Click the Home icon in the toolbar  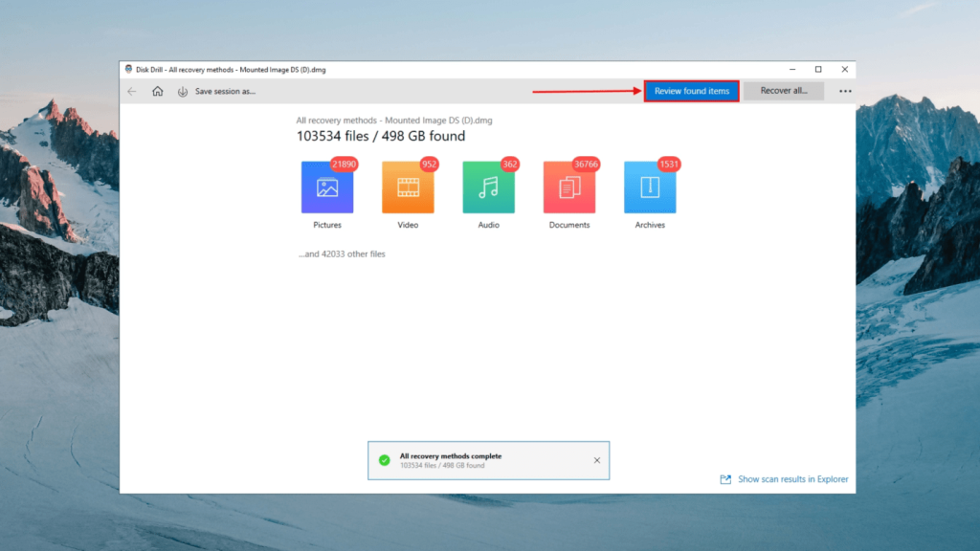(x=157, y=91)
